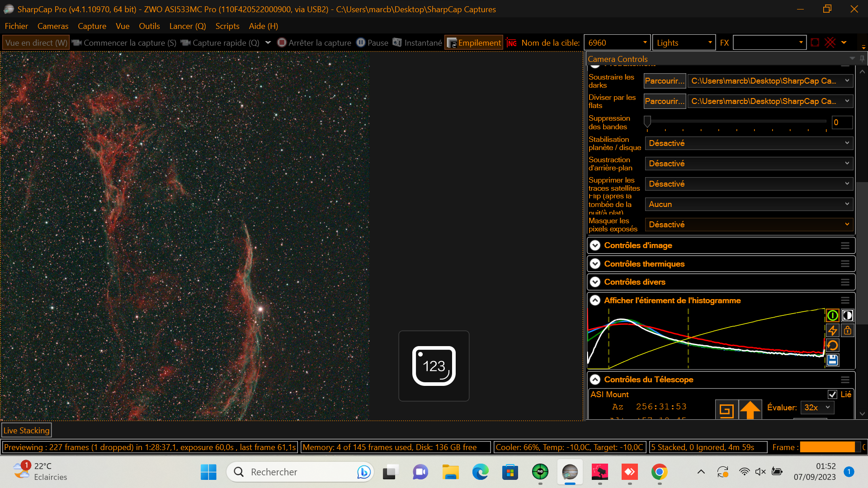
Task: Click the black/white contrast histogram icon
Action: tap(847, 315)
